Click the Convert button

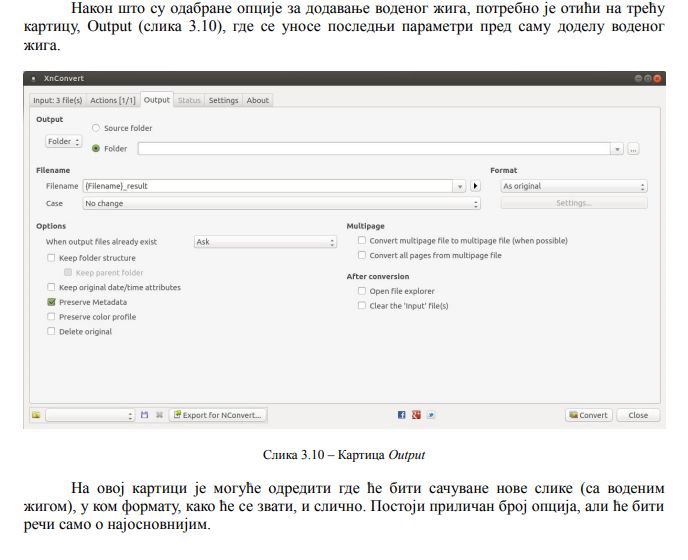pyautogui.click(x=588, y=415)
